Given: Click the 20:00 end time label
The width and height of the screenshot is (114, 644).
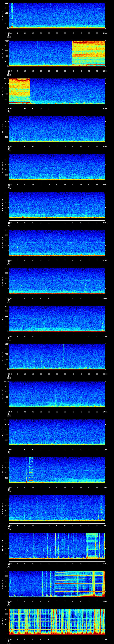Looking at the screenshot, I should tap(105, 260).
